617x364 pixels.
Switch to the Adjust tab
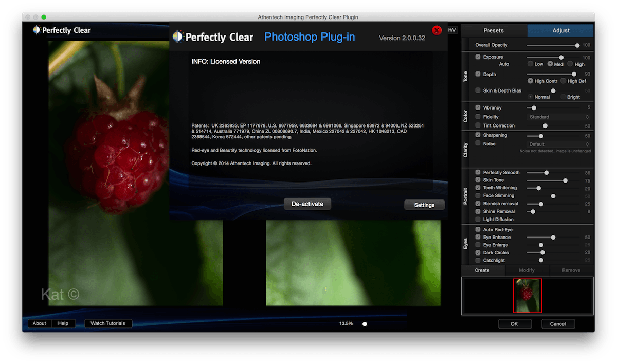coord(560,30)
